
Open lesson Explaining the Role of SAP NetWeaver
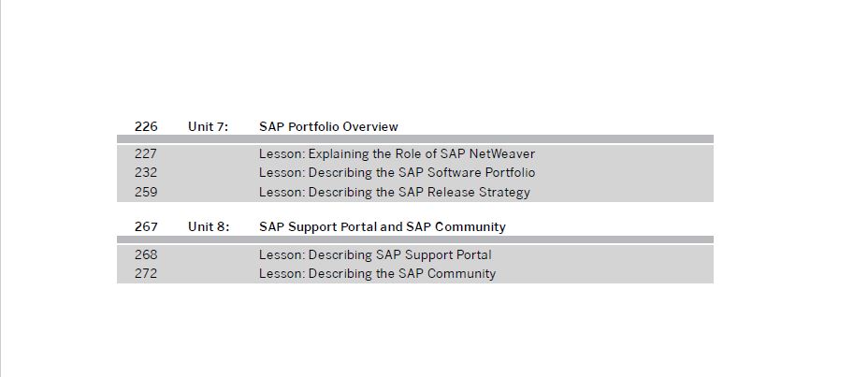(397, 153)
